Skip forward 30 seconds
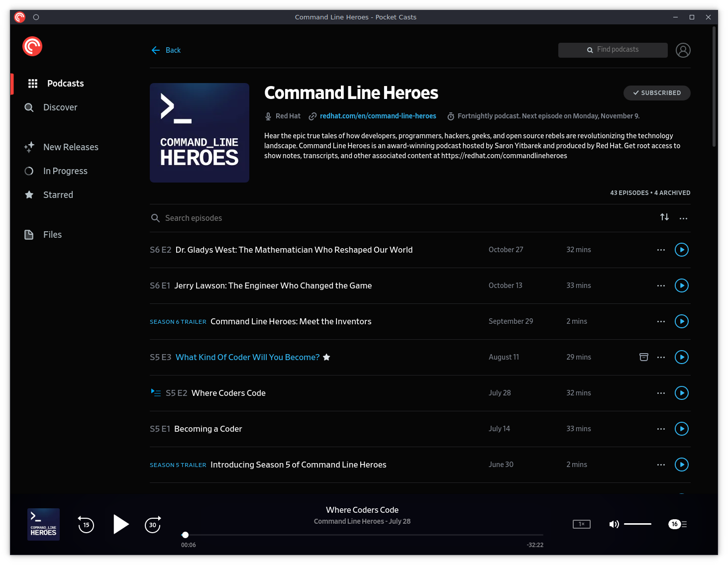The width and height of the screenshot is (728, 565). 153,525
